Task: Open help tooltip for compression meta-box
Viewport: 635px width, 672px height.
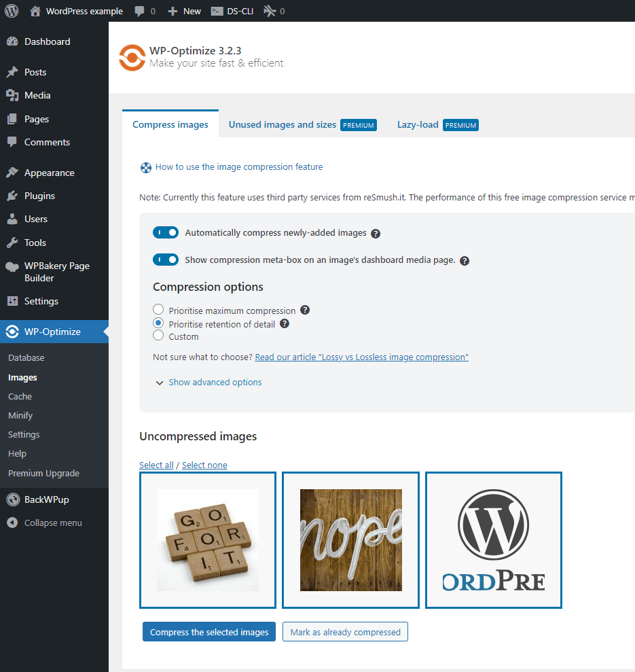Action: 465,260
